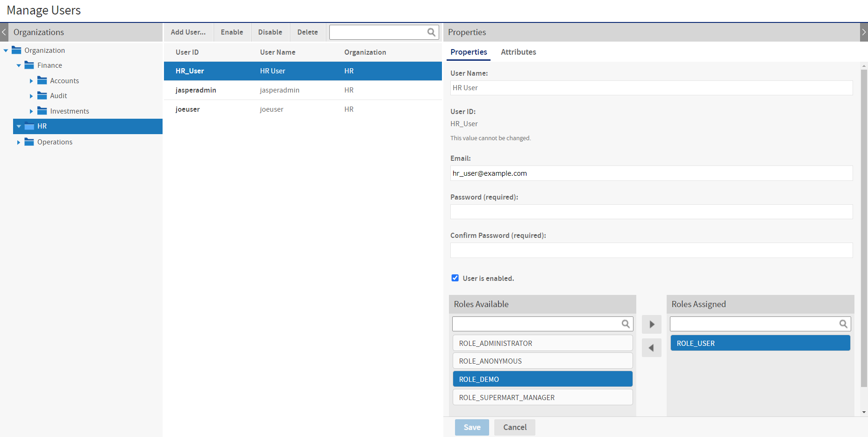This screenshot has height=437, width=868.
Task: Collapse the Organization root tree node
Action: (x=6, y=50)
